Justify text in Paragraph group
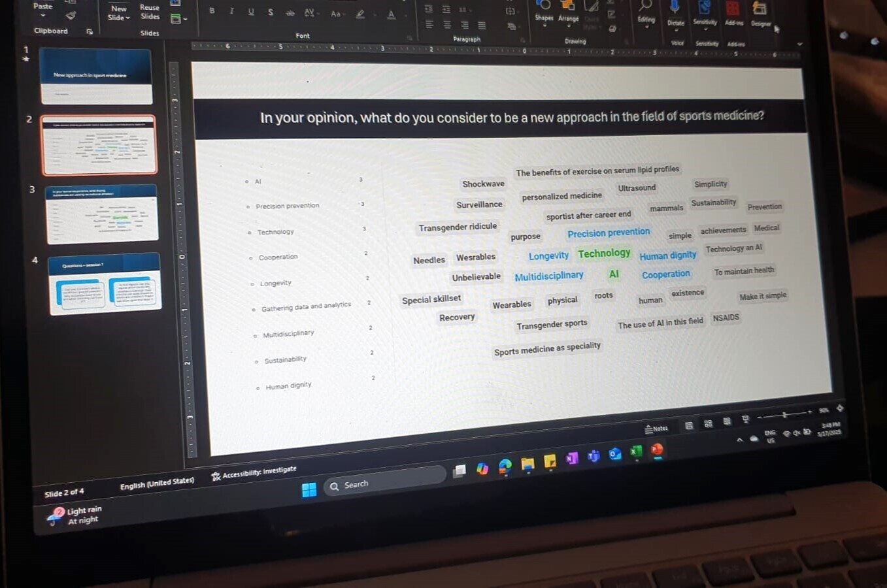This screenshot has height=588, width=887. click(482, 25)
